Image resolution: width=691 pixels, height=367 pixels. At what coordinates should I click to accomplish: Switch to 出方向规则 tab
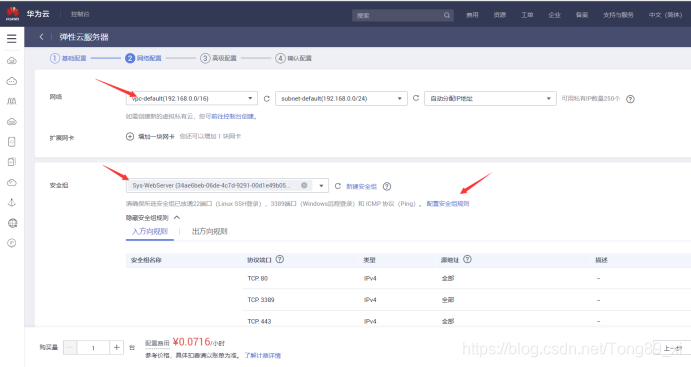(209, 231)
